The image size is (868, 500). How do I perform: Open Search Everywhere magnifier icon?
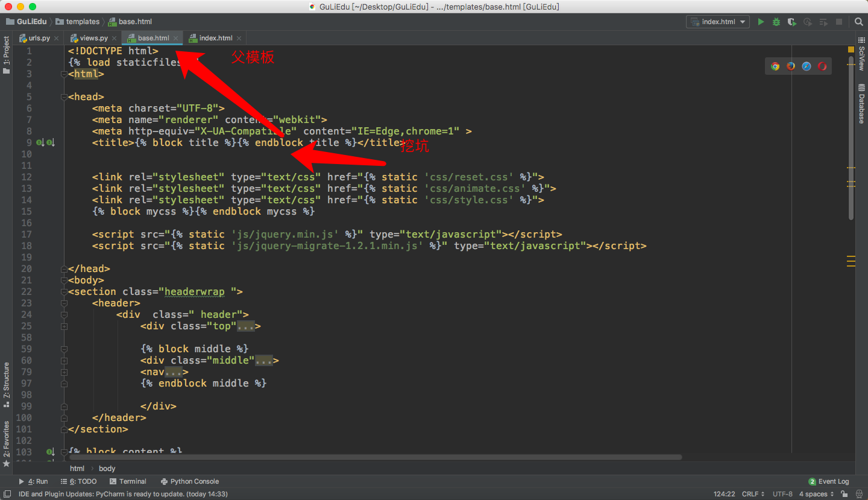859,22
